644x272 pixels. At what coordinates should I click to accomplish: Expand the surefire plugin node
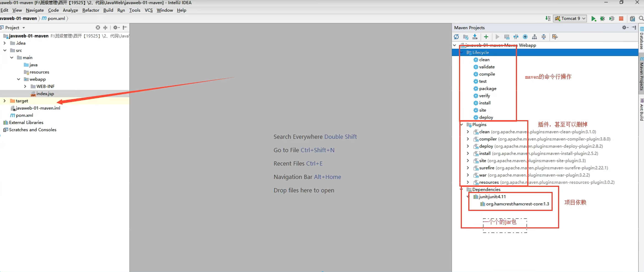(x=468, y=168)
